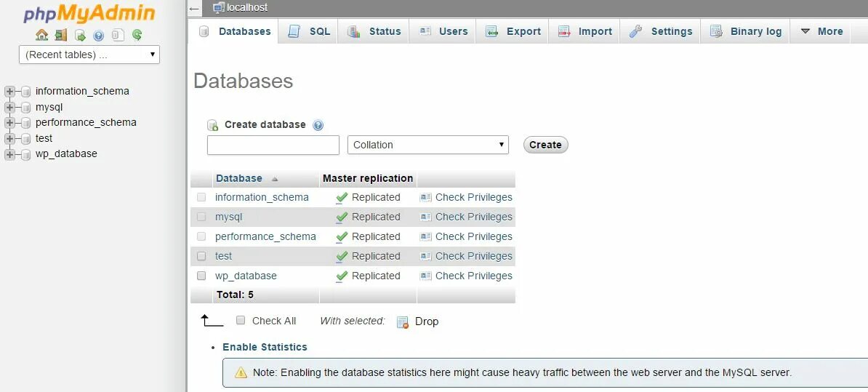Open the Recent tables dropdown
This screenshot has height=392, width=868.
click(89, 55)
